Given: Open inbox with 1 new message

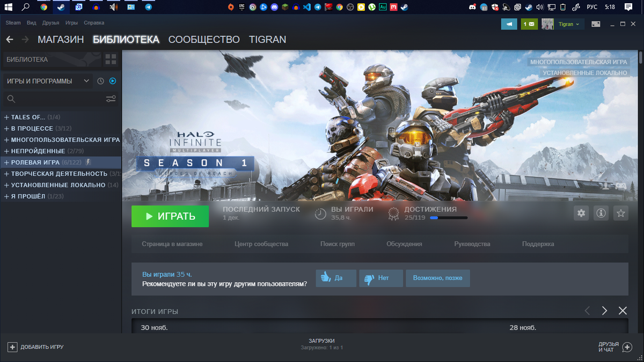Looking at the screenshot, I should [x=529, y=24].
